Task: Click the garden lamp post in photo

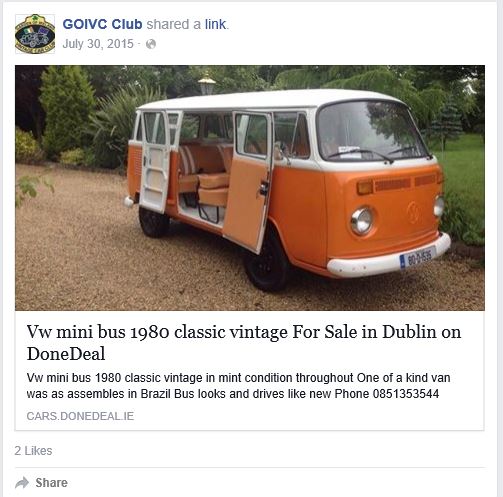Action: 207,83
